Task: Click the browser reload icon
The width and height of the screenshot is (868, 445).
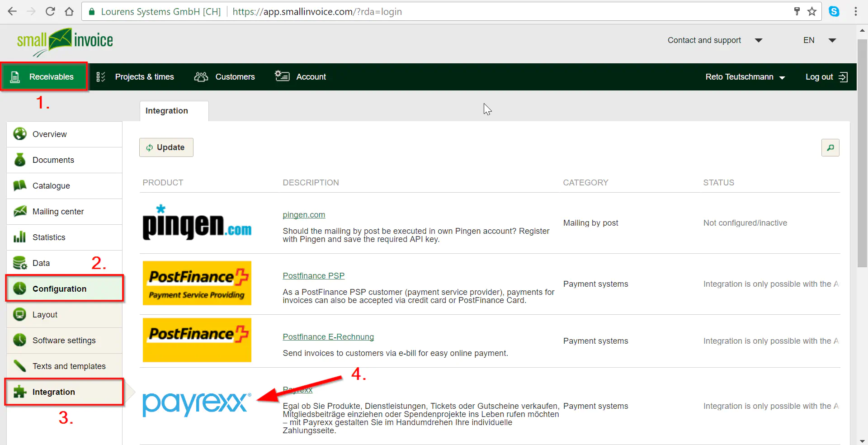Action: pyautogui.click(x=50, y=12)
